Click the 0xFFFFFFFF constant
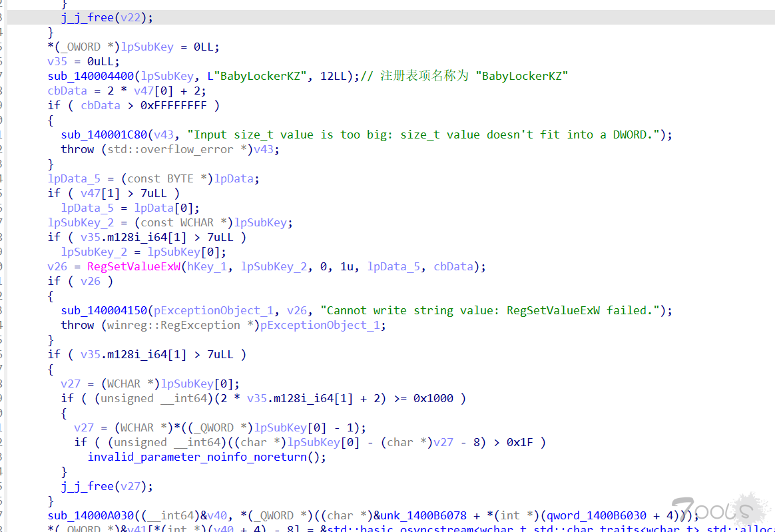The height and width of the screenshot is (532, 775). (173, 105)
